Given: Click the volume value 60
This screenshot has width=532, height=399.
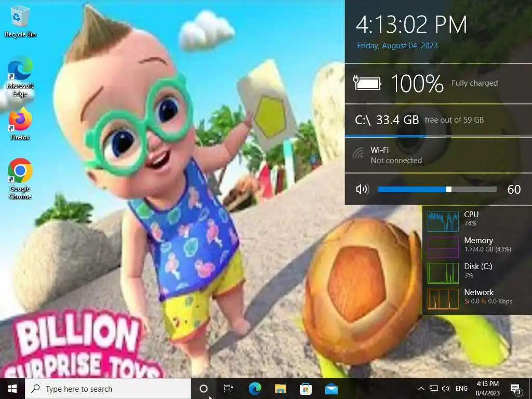Looking at the screenshot, I should pos(514,189).
